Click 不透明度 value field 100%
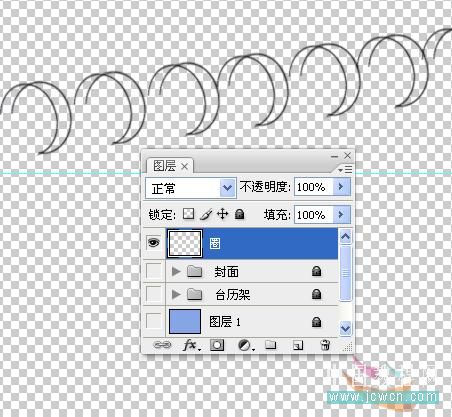Image resolution: width=452 pixels, height=417 pixels. tap(314, 187)
